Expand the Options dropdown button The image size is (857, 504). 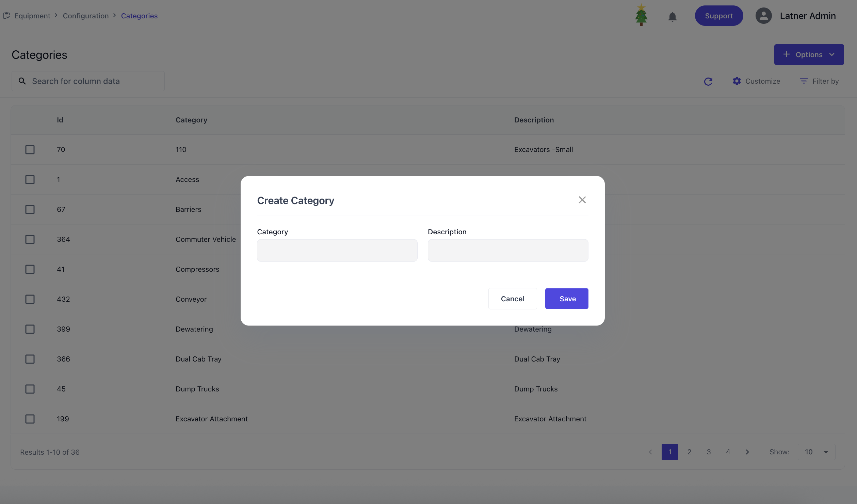[x=809, y=54]
